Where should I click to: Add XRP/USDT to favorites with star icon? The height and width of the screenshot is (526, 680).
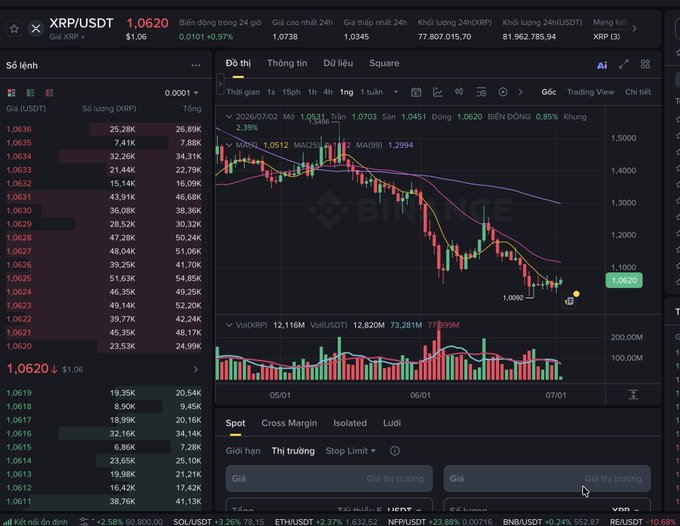(14, 29)
